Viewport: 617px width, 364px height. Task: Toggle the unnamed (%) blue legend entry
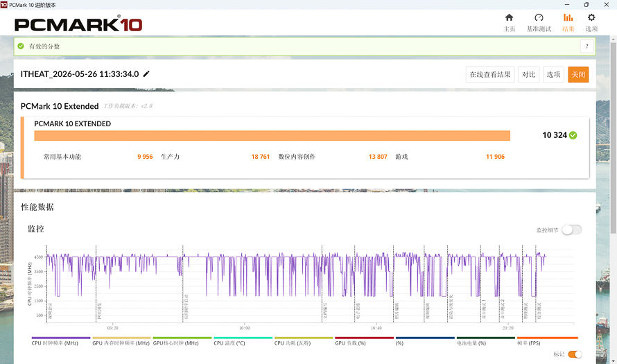[x=425, y=341]
